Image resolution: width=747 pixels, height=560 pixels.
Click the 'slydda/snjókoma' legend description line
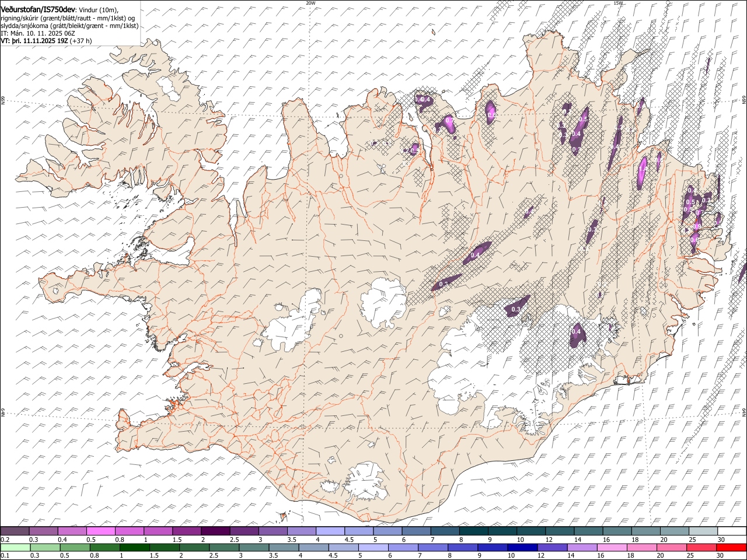pyautogui.click(x=70, y=26)
